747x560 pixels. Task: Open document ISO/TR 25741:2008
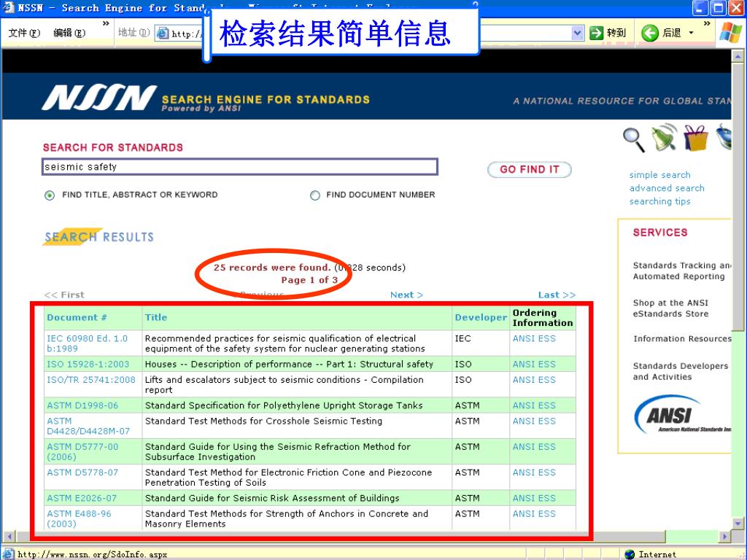(91, 380)
